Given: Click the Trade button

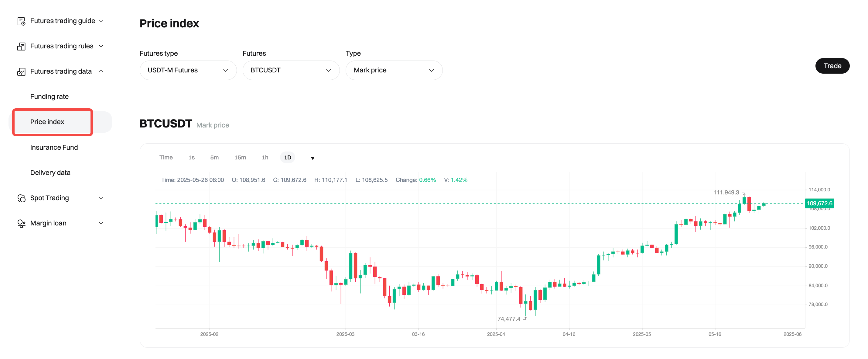Looking at the screenshot, I should pyautogui.click(x=832, y=66).
